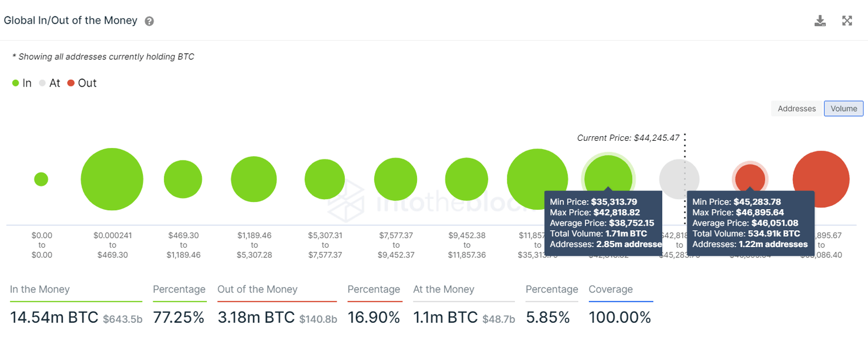Click the bubble for $9,452.38 to $11,857.36 range
Screen dimensions: 868x350
pos(466,179)
